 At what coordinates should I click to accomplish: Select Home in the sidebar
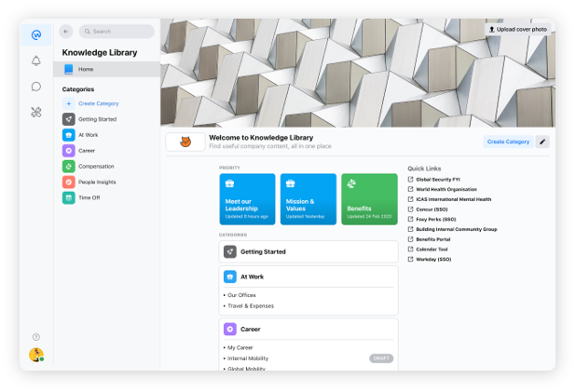[x=106, y=69]
